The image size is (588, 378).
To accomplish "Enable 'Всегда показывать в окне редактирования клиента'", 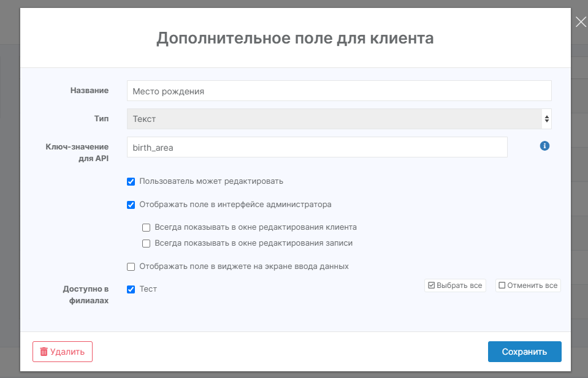I will (x=147, y=228).
